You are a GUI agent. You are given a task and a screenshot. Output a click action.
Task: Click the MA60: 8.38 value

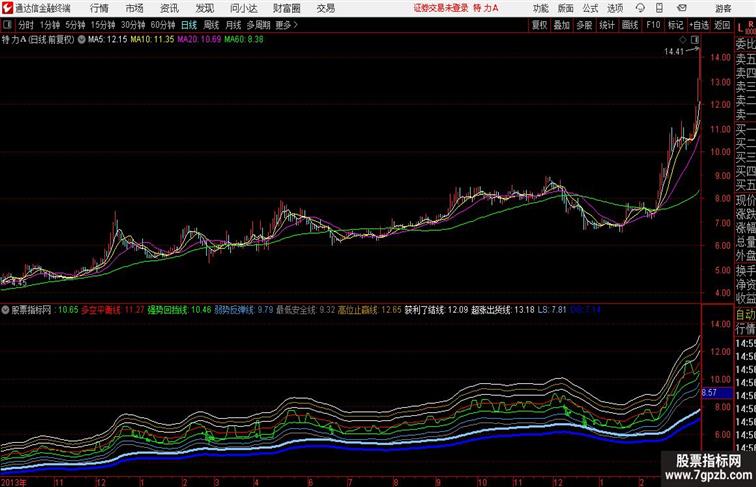(243, 40)
